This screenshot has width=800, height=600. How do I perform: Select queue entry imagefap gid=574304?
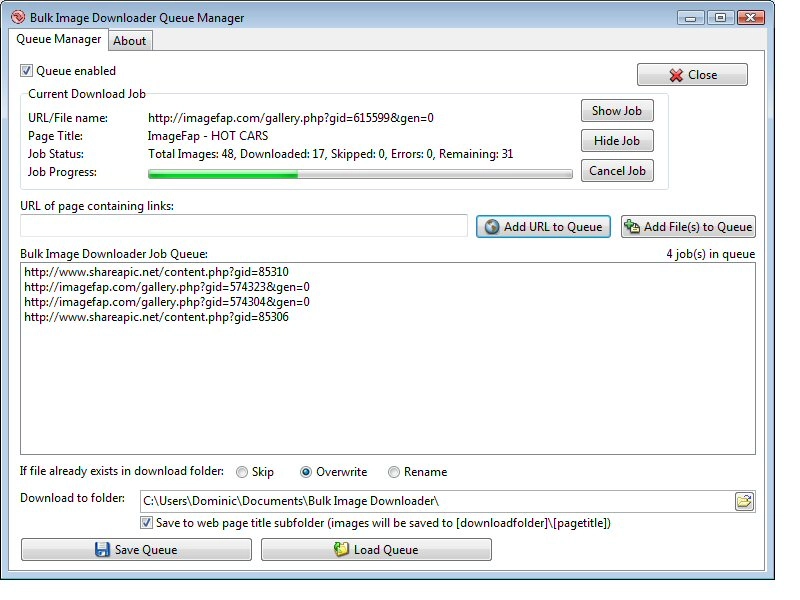167,302
